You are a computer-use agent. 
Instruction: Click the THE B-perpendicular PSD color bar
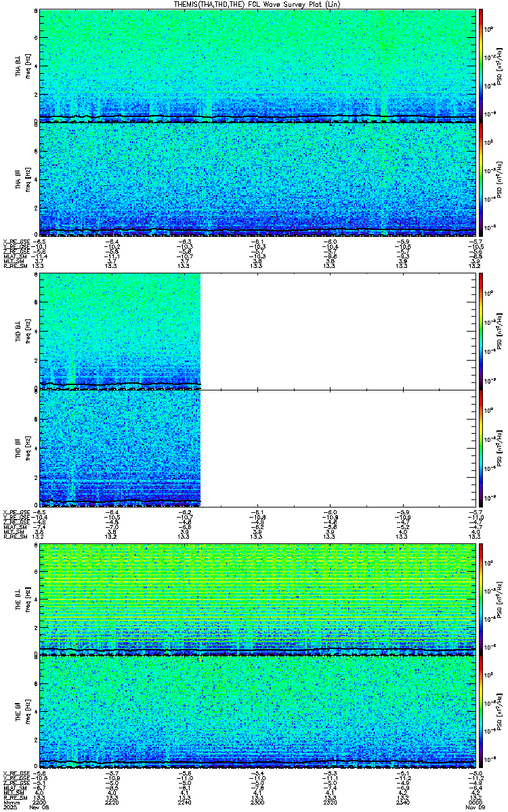pos(481,600)
